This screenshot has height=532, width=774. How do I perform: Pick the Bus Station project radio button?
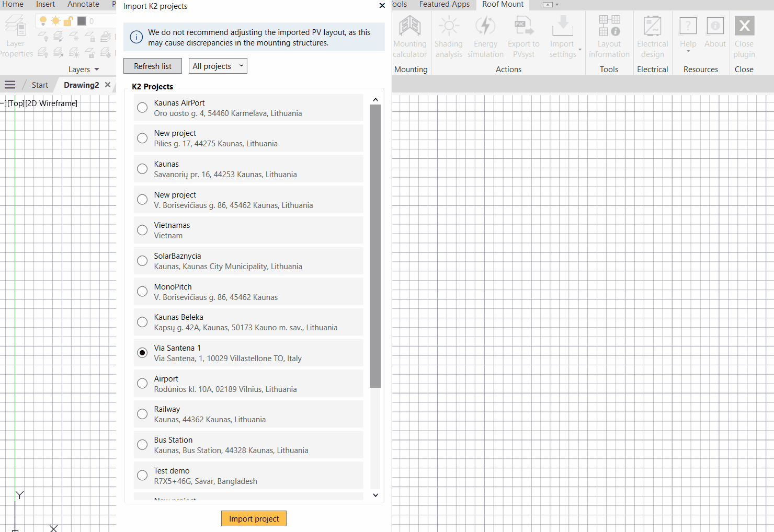[x=142, y=445]
